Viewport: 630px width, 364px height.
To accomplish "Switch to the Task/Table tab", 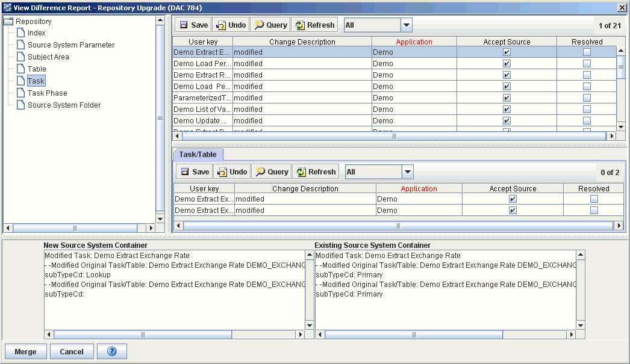I will coord(198,155).
